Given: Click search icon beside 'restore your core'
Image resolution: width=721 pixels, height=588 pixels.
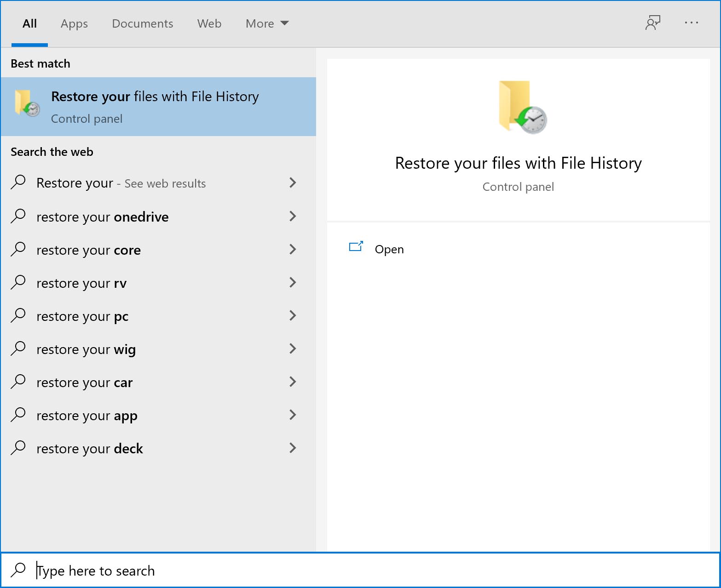Looking at the screenshot, I should coord(18,249).
